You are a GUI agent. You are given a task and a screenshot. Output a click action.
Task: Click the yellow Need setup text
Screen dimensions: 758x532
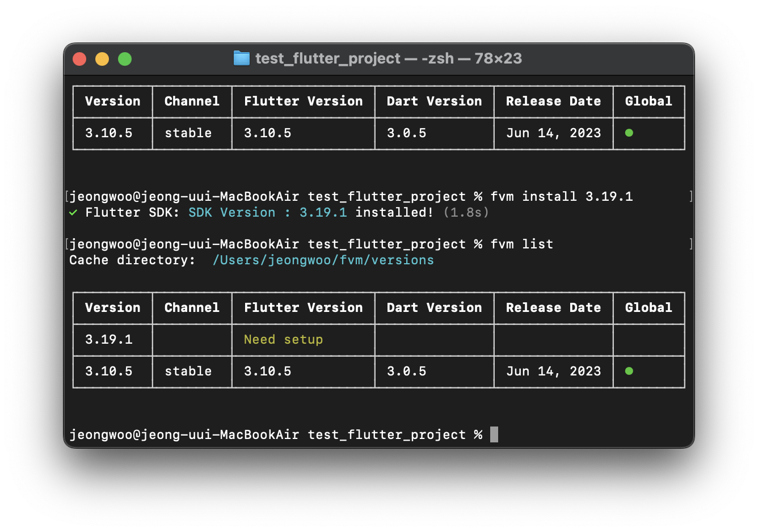pos(284,340)
